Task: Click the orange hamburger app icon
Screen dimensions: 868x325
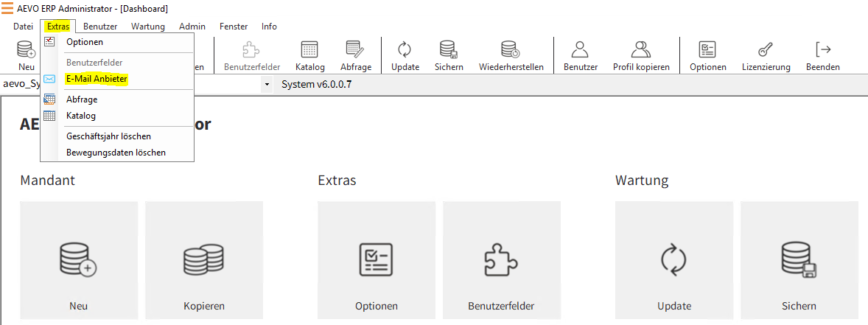Action: point(8,8)
